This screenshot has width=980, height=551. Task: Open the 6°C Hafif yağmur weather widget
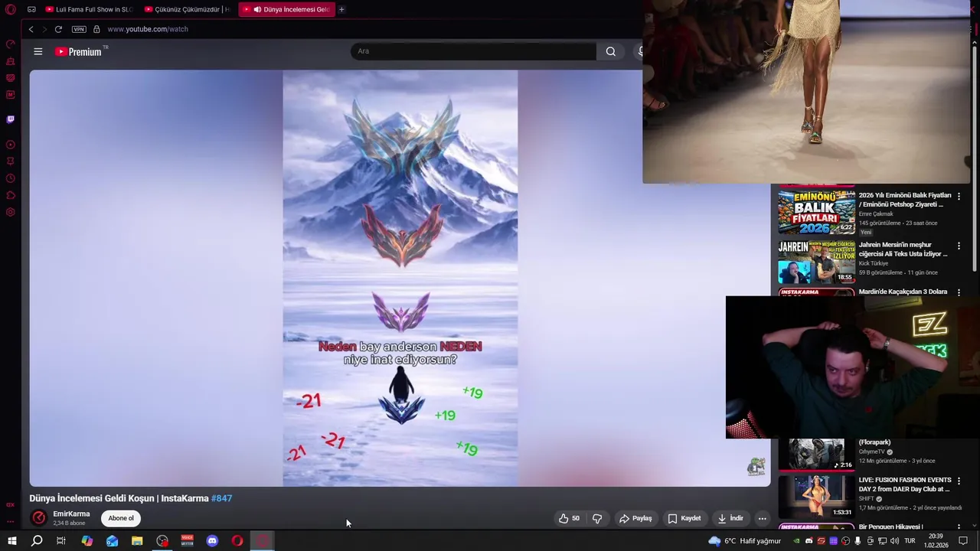[x=744, y=541]
